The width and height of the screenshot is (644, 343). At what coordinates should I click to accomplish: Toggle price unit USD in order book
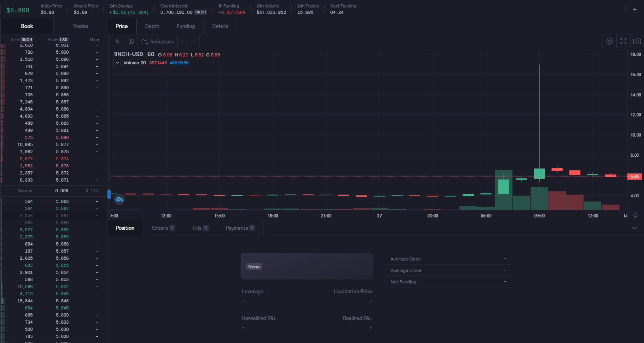(x=64, y=40)
